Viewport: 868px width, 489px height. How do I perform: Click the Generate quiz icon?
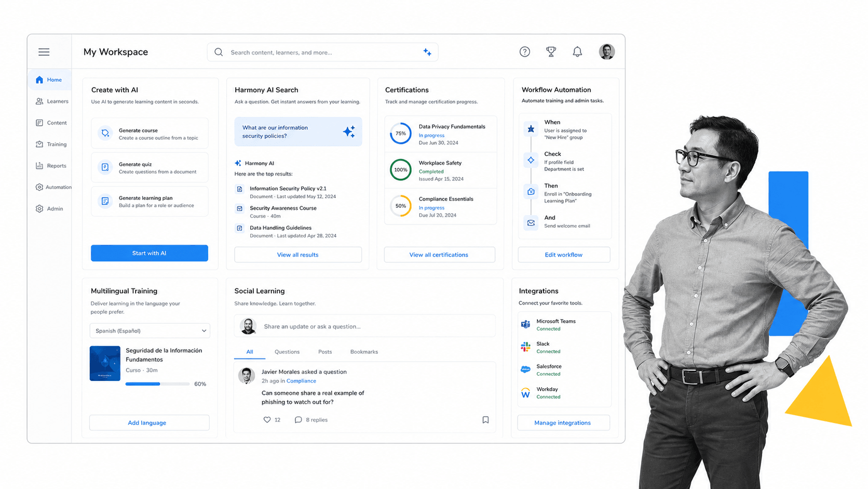point(105,167)
